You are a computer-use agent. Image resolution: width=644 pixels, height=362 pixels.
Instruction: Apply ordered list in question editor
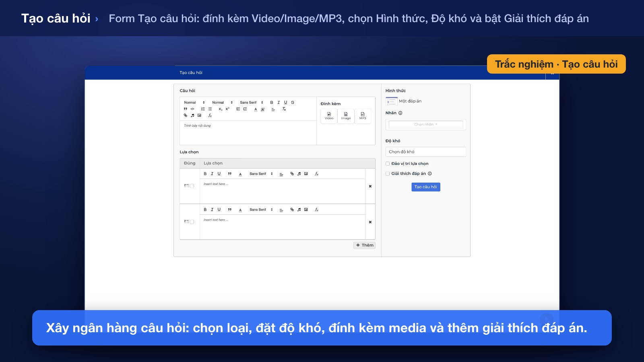tap(203, 109)
